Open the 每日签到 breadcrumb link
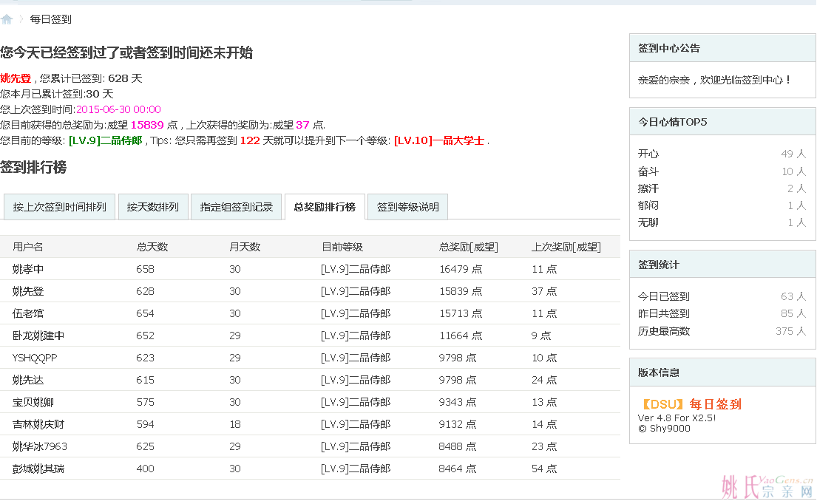 [51, 19]
